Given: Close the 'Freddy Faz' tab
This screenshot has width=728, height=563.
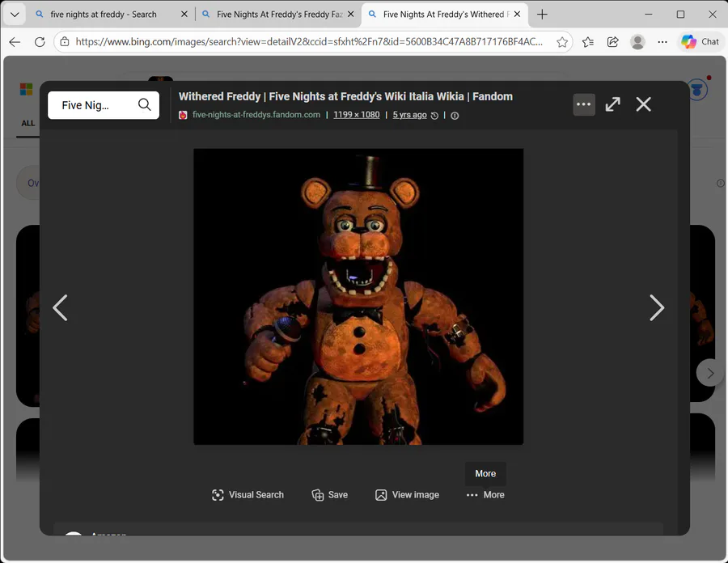Looking at the screenshot, I should tap(350, 15).
